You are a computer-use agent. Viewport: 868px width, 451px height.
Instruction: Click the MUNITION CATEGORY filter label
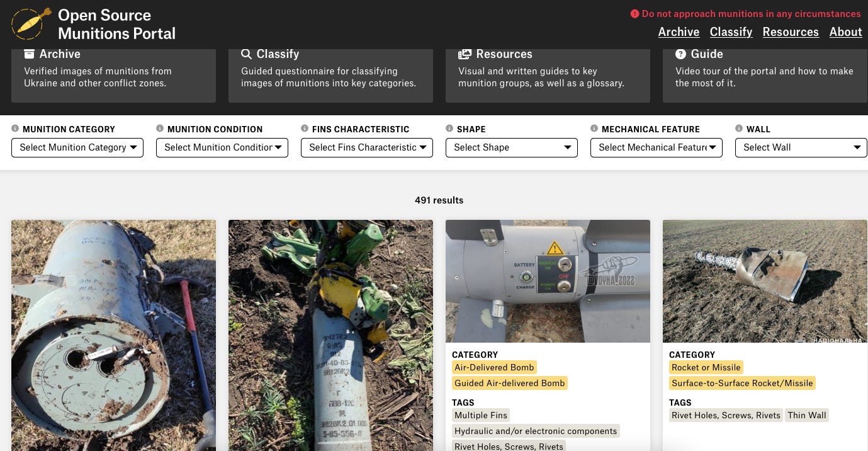[69, 129]
